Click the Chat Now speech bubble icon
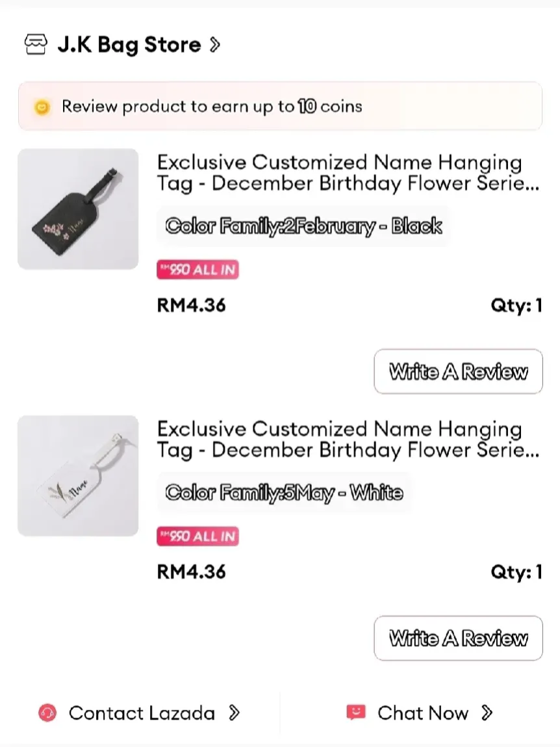The width and height of the screenshot is (560, 747). coord(355,713)
